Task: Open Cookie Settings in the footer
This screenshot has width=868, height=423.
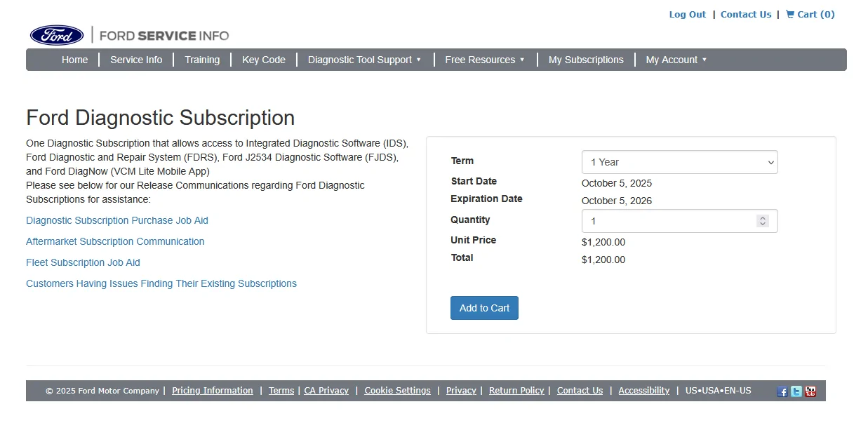Action: [x=397, y=391]
